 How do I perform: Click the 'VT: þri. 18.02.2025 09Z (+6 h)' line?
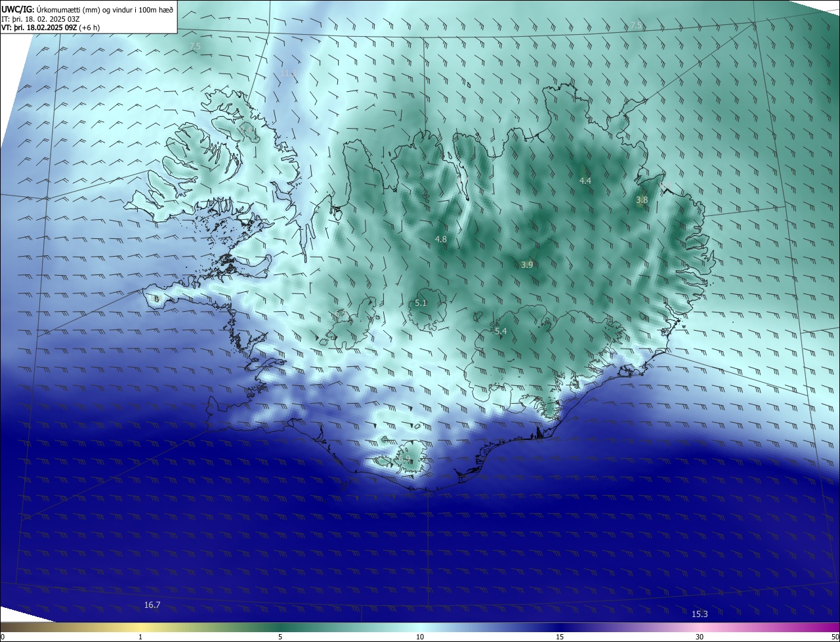pos(51,28)
